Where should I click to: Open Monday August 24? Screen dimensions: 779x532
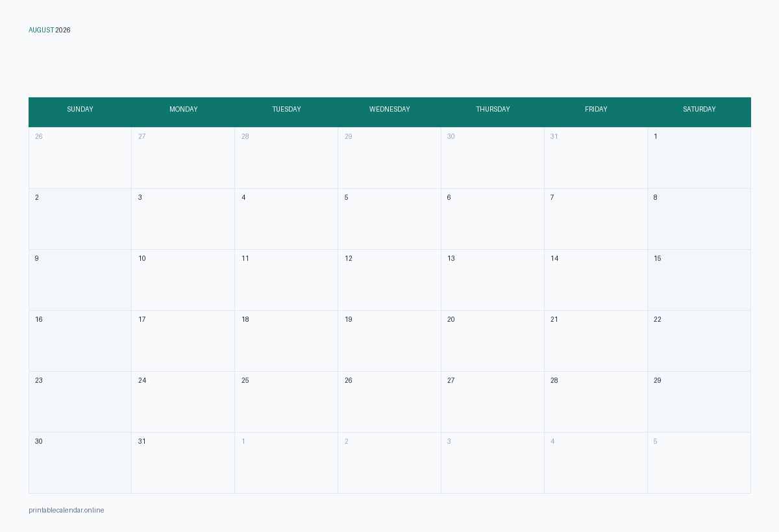pyautogui.click(x=183, y=402)
